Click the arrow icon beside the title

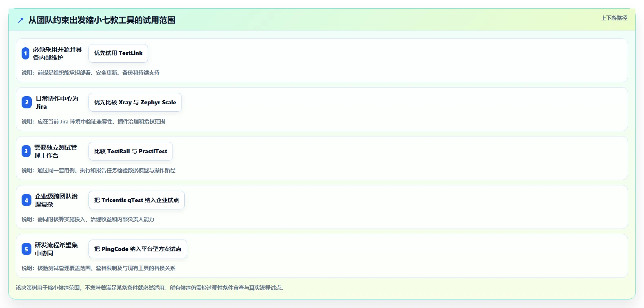point(21,20)
